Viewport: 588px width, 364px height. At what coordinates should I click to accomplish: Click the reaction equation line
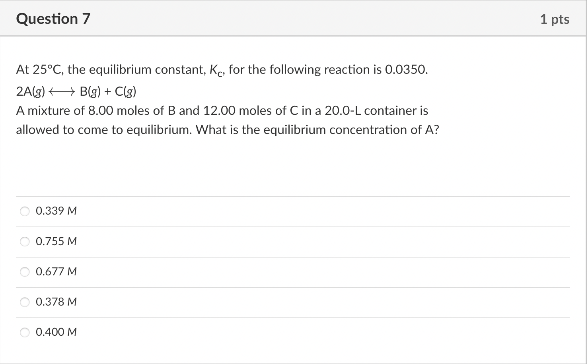76,91
